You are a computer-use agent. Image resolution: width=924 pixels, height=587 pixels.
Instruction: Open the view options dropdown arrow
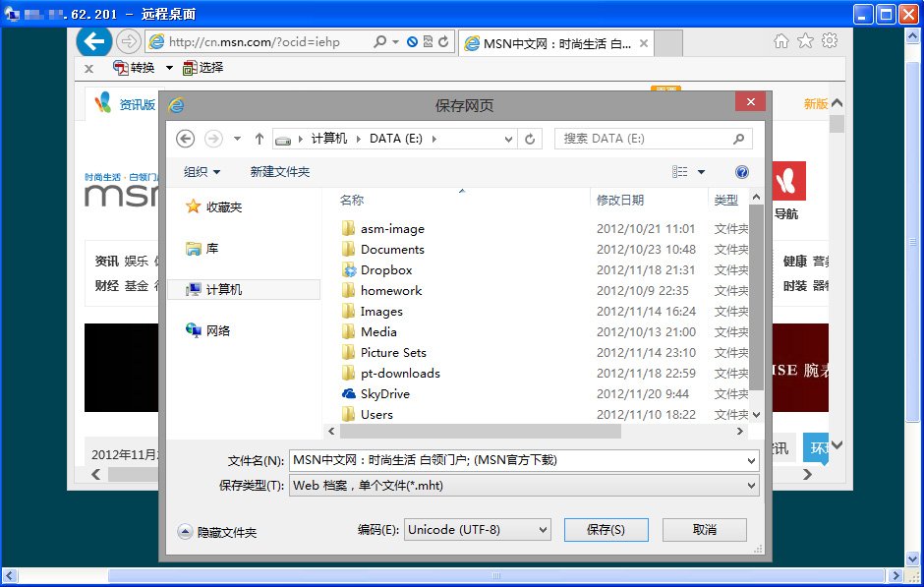pyautogui.click(x=701, y=172)
